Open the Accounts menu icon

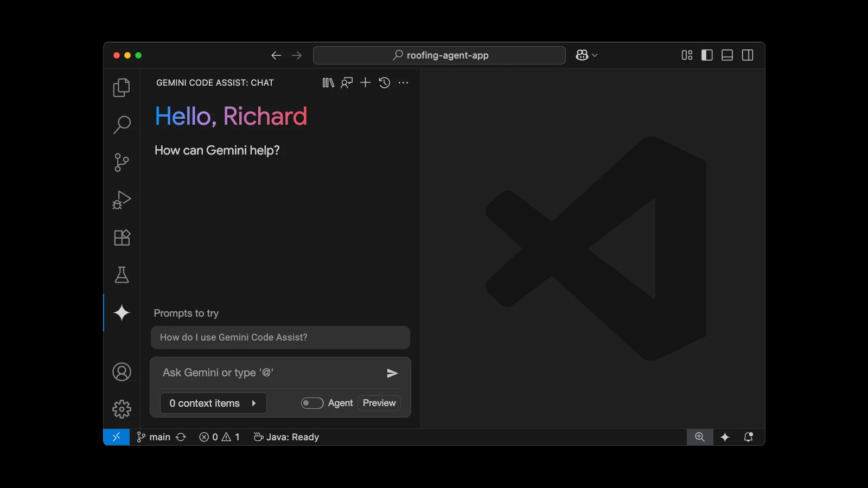click(x=122, y=372)
